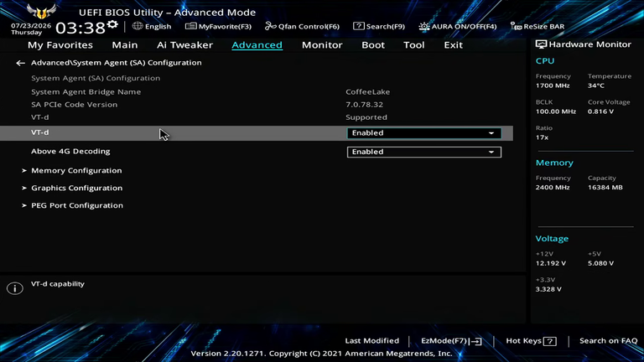Click the Hardware Monitor display icon
644x362 pixels.
(541, 44)
